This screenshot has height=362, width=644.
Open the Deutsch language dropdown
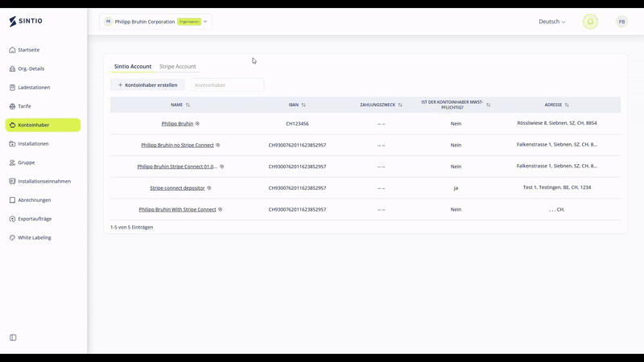click(552, 22)
